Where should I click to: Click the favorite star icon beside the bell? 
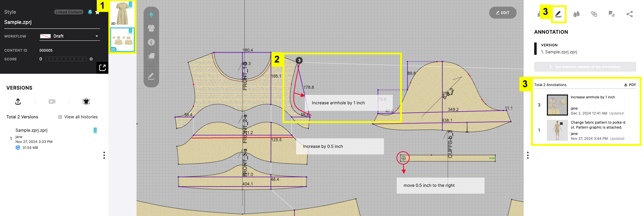(97, 12)
